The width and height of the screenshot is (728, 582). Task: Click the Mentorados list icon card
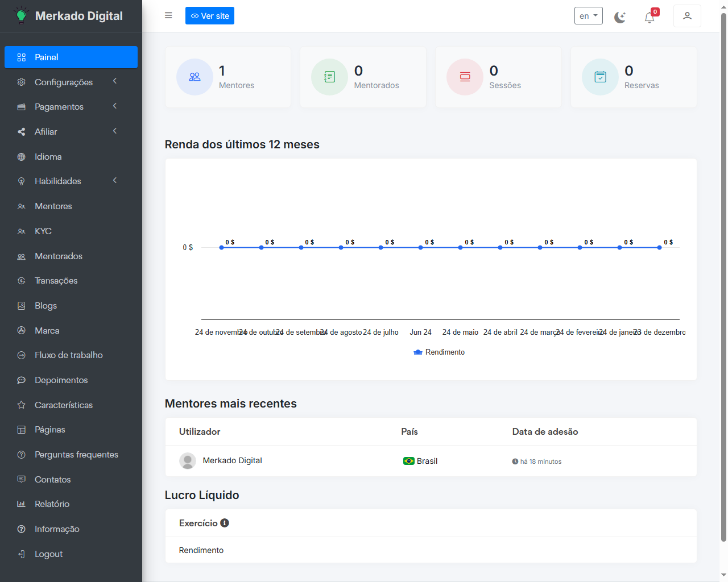pyautogui.click(x=329, y=77)
